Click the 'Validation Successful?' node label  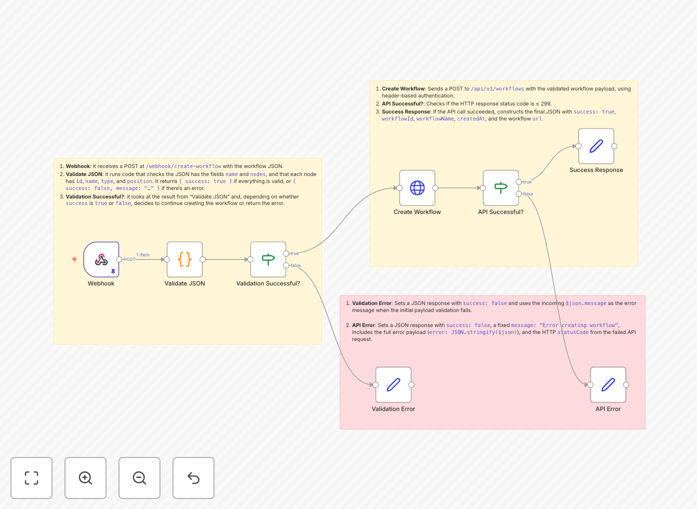tap(268, 283)
